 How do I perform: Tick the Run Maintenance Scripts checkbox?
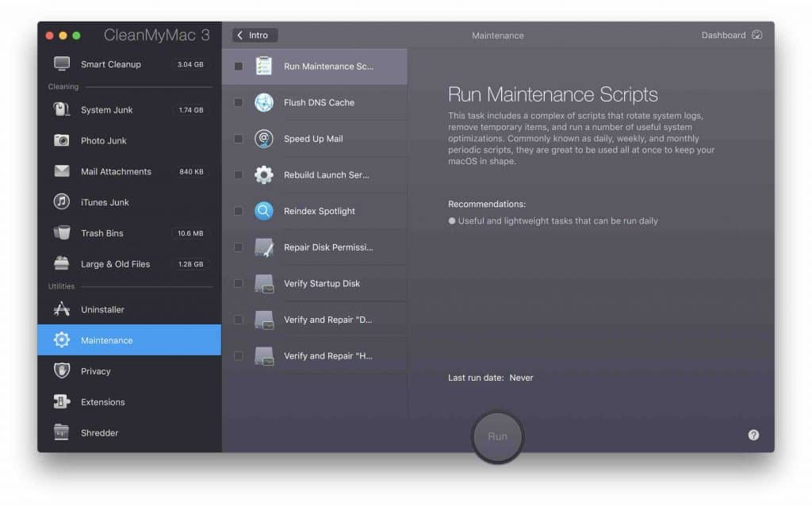pyautogui.click(x=238, y=67)
